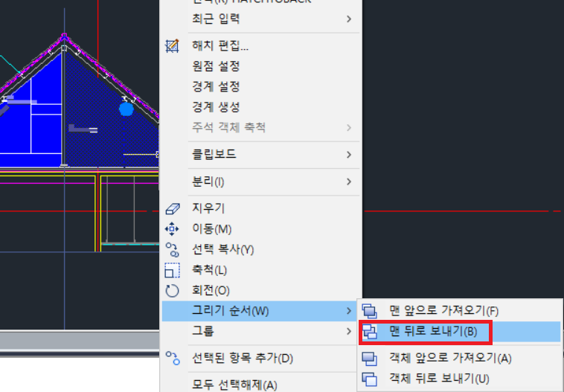Image resolution: width=564 pixels, height=392 pixels.
Task: Open the 최근 입력 menu entry
Action: pos(260,19)
